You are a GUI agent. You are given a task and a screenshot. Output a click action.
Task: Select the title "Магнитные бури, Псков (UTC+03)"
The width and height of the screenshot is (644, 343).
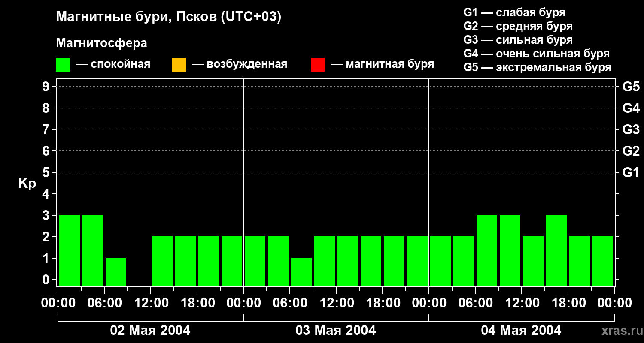click(x=169, y=17)
